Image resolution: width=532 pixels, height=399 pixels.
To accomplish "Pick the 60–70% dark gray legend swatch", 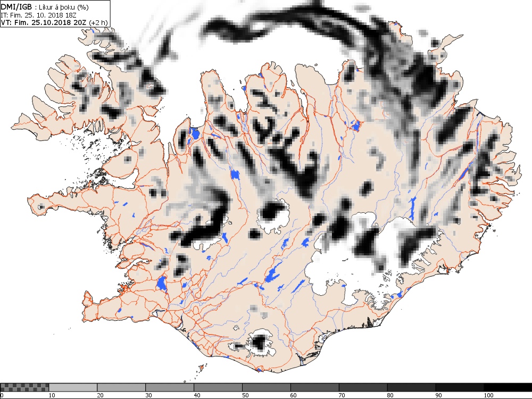I will (x=314, y=387).
